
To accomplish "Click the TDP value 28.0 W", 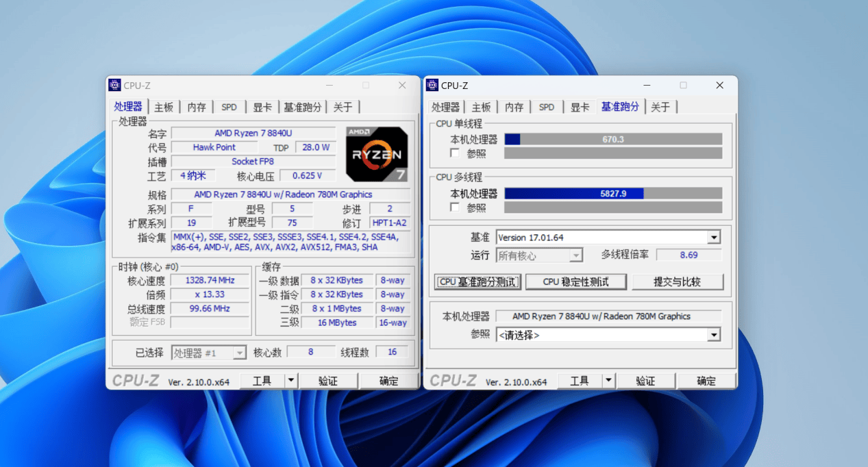I will [x=316, y=147].
